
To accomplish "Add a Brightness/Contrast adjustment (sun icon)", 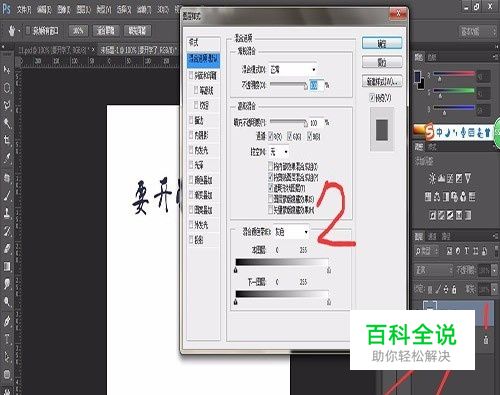I will point(432,178).
